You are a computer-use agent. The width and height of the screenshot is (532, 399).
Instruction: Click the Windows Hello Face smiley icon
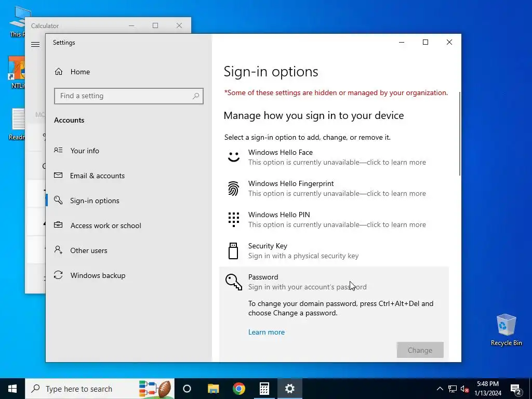(233, 157)
